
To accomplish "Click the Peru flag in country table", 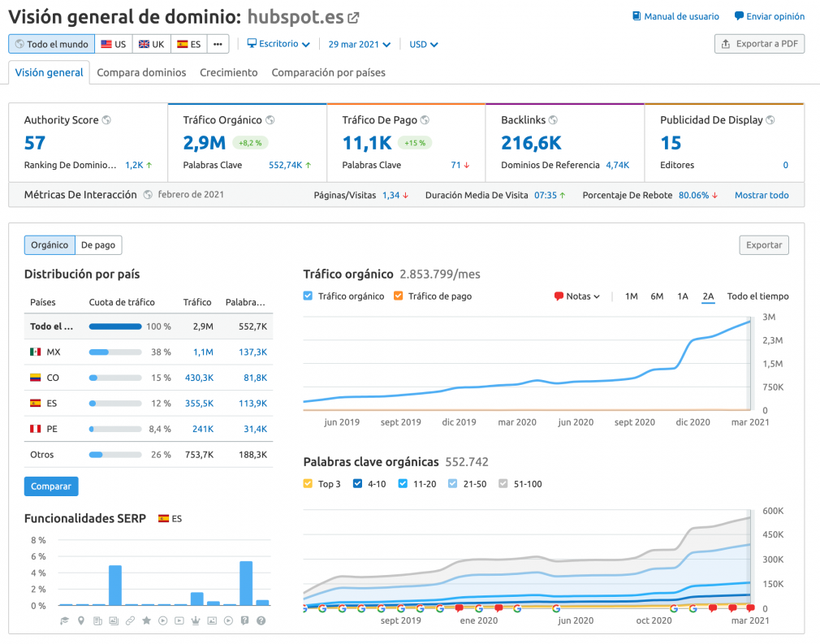I will 36,429.
